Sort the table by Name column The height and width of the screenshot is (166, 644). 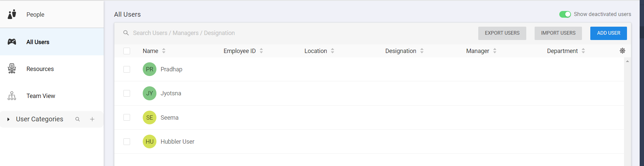pos(164,51)
